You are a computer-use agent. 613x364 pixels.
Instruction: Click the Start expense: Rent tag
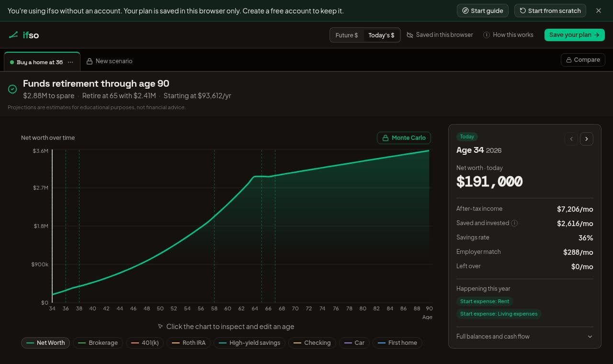pyautogui.click(x=485, y=301)
